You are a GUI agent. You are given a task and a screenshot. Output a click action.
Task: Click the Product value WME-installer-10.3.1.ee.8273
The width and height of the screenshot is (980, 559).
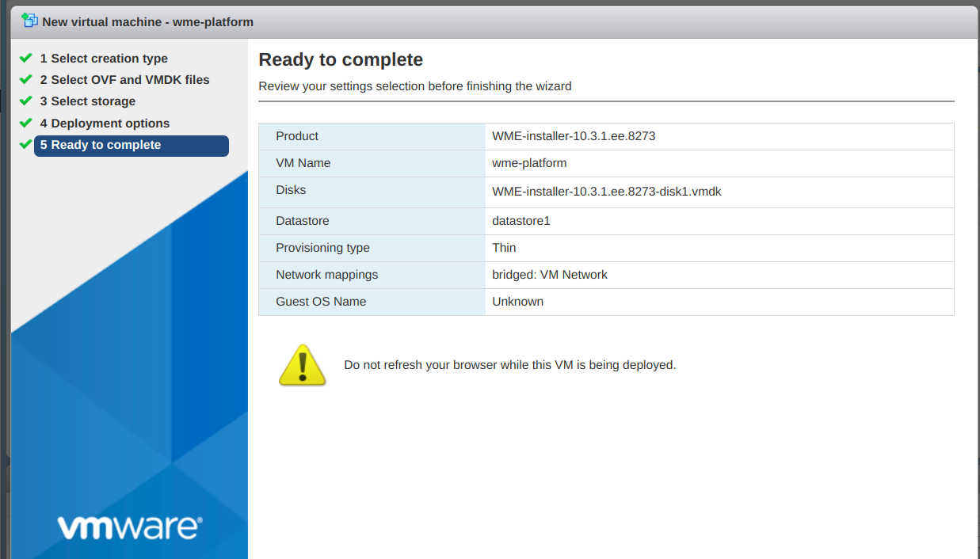tap(574, 136)
